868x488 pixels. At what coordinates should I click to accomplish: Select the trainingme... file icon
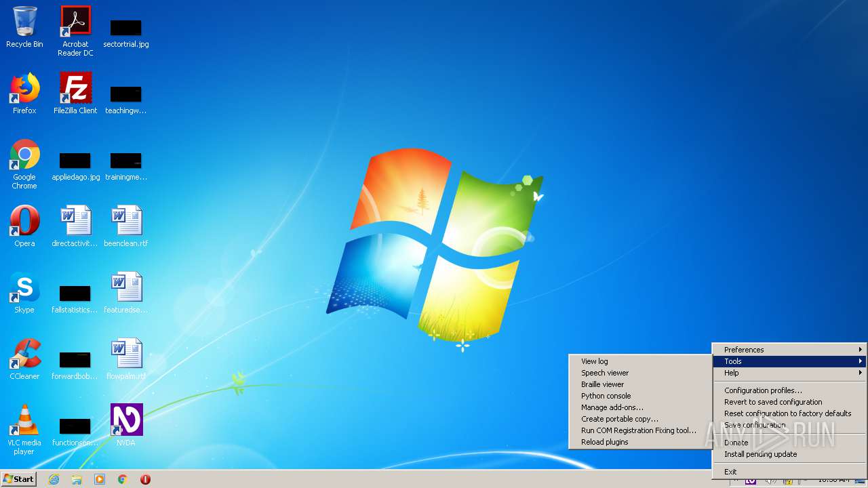point(126,167)
